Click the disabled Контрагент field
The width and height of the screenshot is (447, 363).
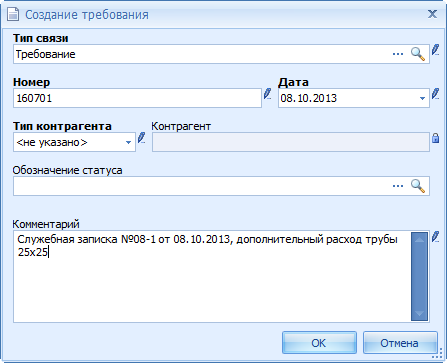pos(291,142)
